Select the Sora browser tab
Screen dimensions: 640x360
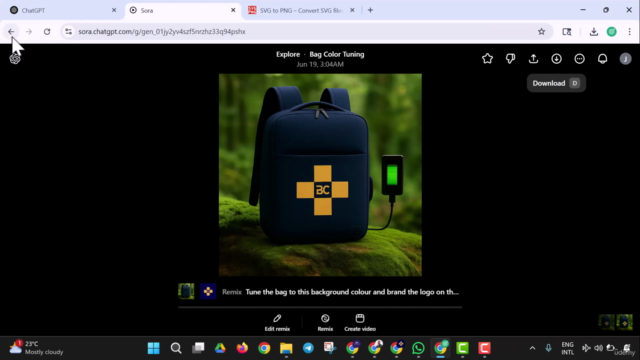[x=182, y=10]
